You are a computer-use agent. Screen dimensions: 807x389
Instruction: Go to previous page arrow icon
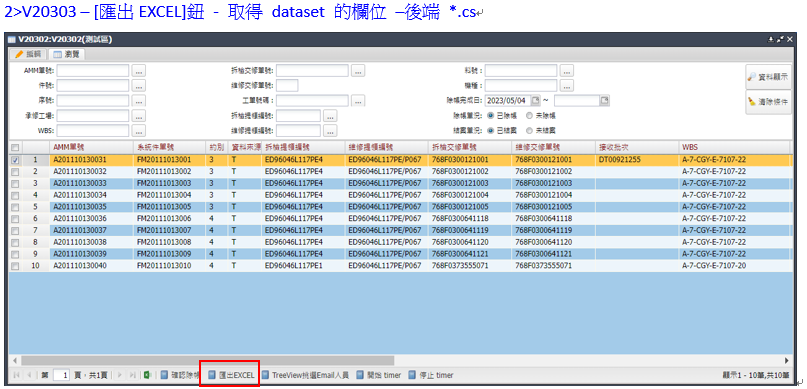29,376
